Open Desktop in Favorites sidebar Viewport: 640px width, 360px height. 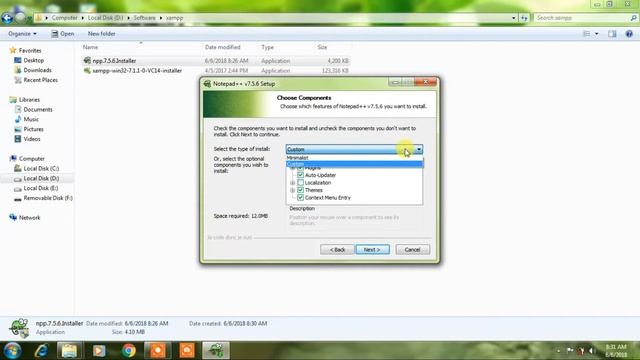[x=33, y=60]
